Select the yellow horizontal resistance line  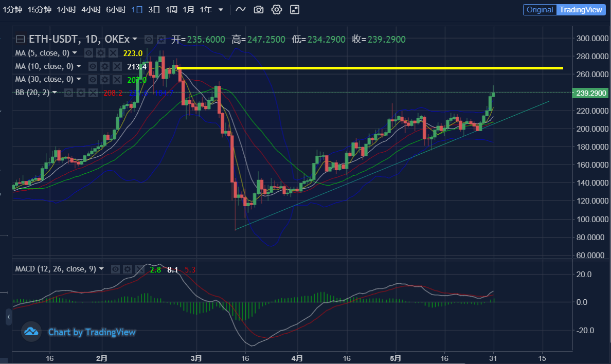click(370, 68)
